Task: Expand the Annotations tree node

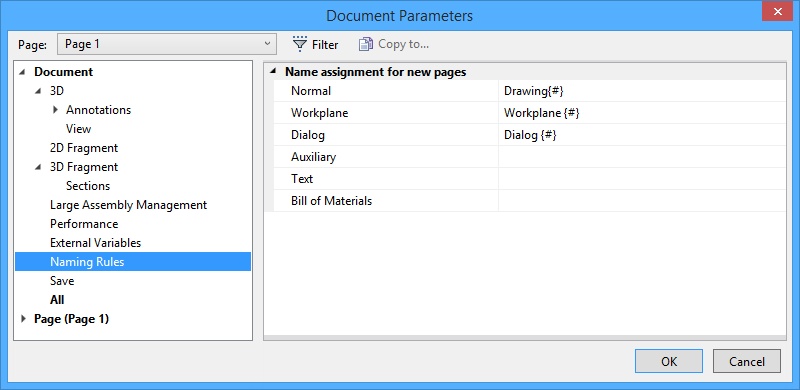Action: pyautogui.click(x=55, y=110)
